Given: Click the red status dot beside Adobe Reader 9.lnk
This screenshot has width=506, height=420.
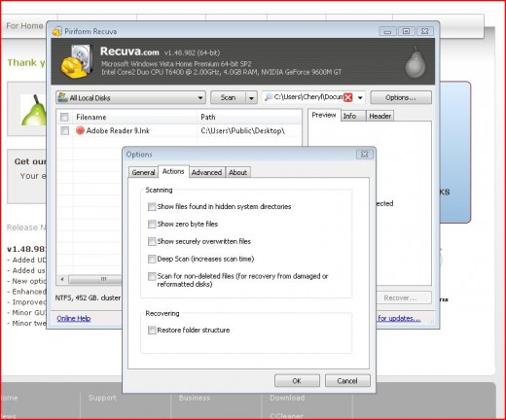Looking at the screenshot, I should [x=80, y=130].
